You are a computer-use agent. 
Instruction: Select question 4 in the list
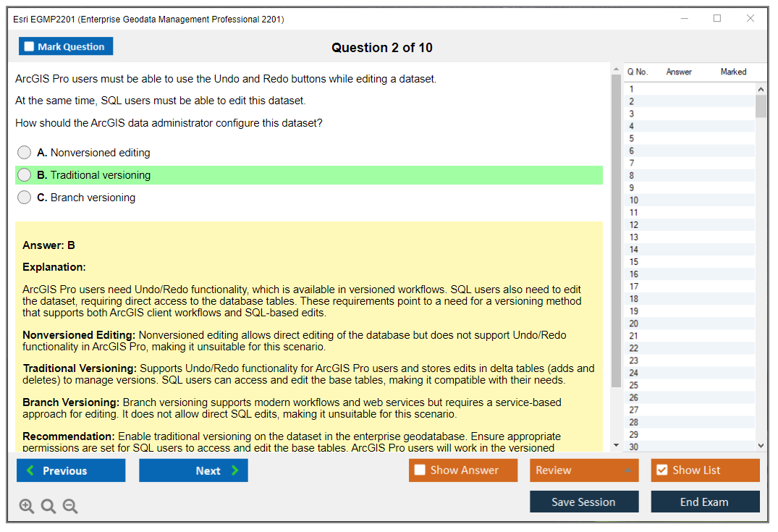pyautogui.click(x=690, y=126)
